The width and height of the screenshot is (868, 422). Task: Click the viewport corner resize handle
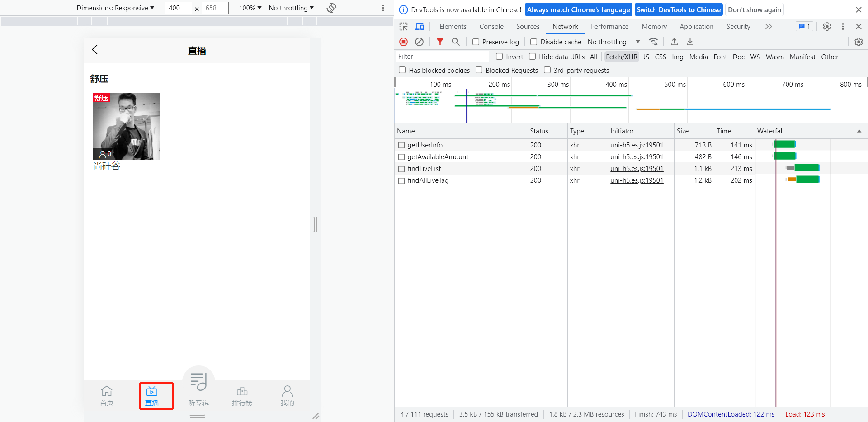(x=316, y=416)
